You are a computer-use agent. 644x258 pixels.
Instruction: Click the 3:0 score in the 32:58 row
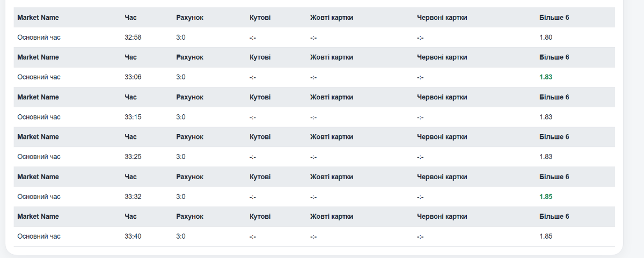coord(180,38)
